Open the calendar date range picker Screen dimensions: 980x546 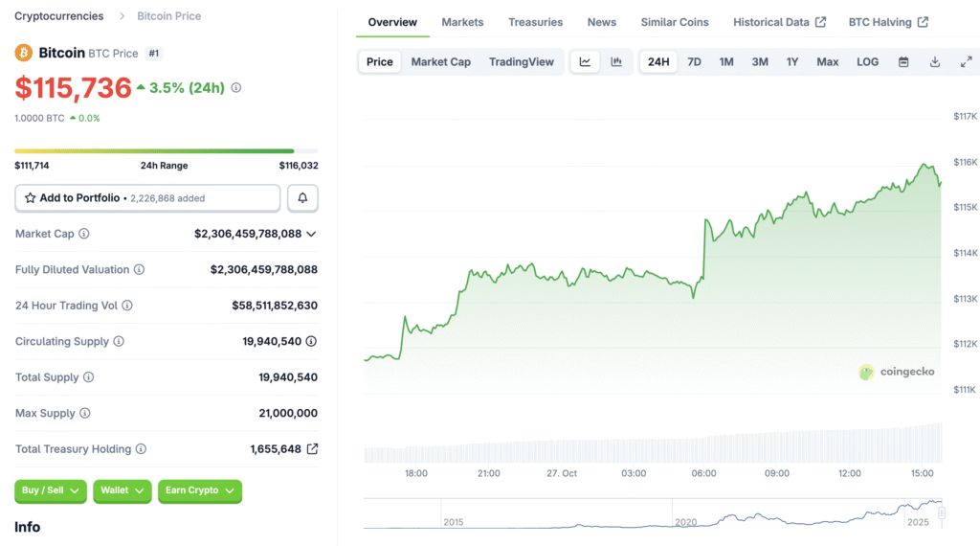(903, 62)
